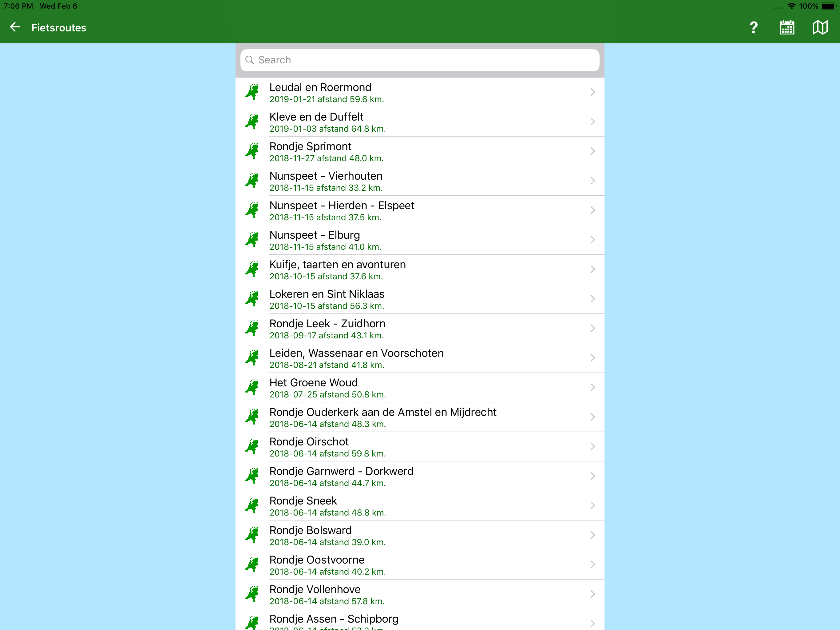Open the calendar icon in toolbar

pyautogui.click(x=787, y=27)
